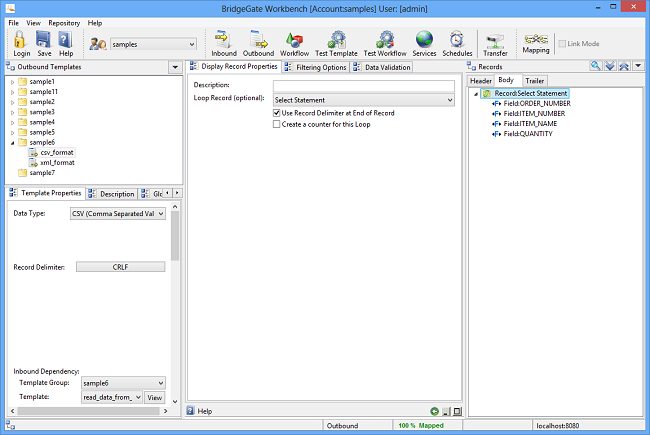Minimize the Help pane icon

(446, 411)
